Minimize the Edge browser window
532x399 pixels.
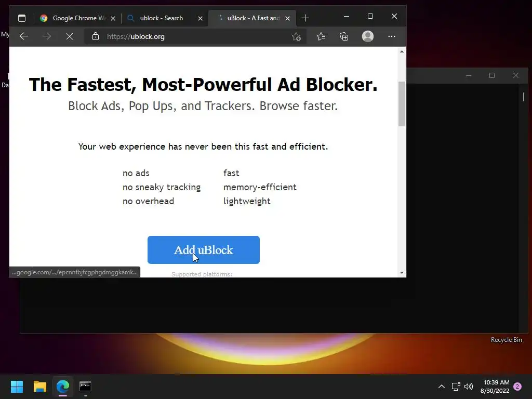[347, 16]
